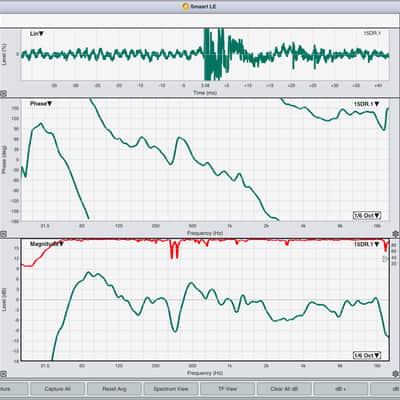The height and width of the screenshot is (400, 400).
Task: Open phase plot settings gear icon
Action: point(396,234)
